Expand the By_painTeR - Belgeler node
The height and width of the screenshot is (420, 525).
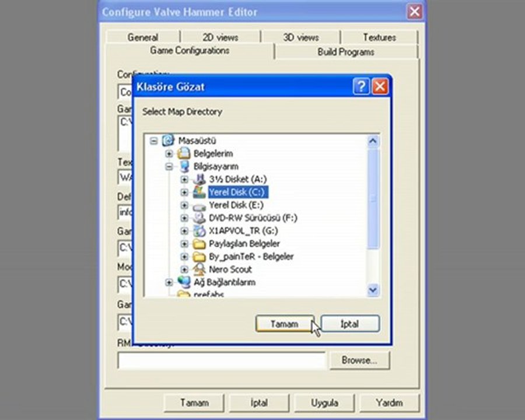[184, 257]
